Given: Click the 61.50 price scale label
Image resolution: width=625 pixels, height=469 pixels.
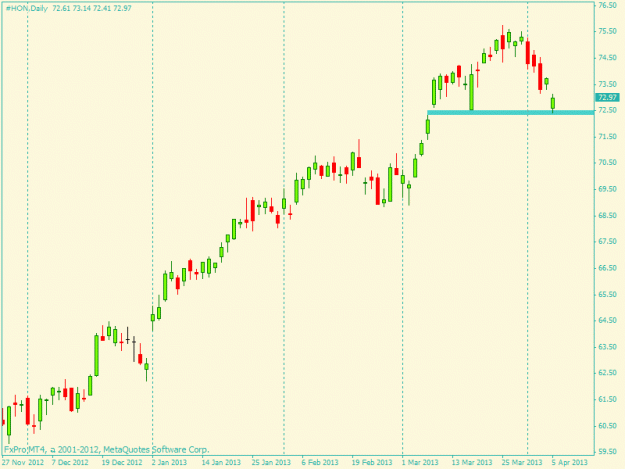Looking at the screenshot, I should (607, 399).
